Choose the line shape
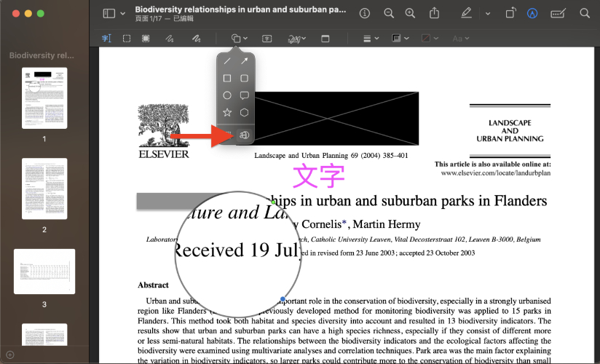This screenshot has width=600, height=364. pos(227,61)
